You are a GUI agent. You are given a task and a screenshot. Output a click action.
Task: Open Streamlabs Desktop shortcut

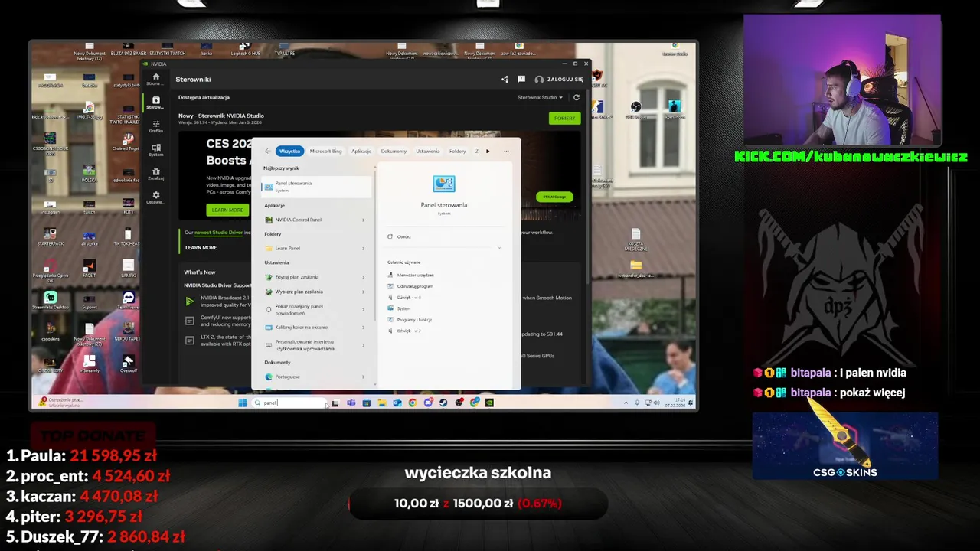click(x=51, y=300)
